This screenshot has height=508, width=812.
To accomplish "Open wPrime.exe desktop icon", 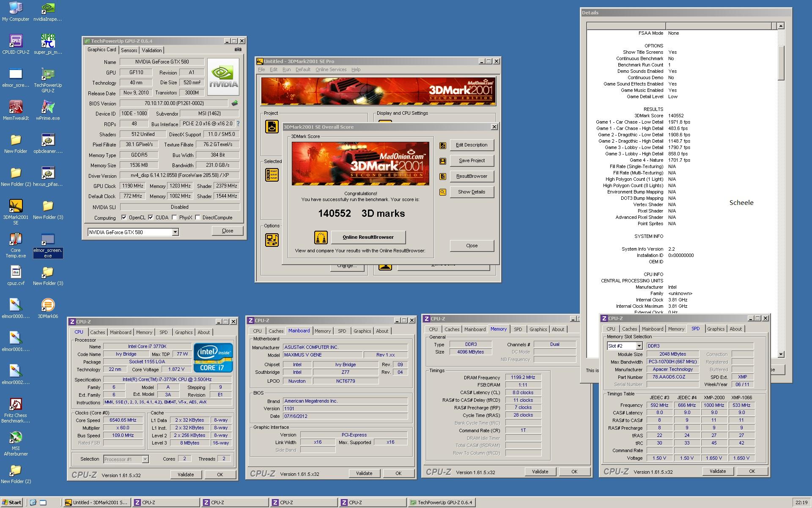I will point(48,110).
